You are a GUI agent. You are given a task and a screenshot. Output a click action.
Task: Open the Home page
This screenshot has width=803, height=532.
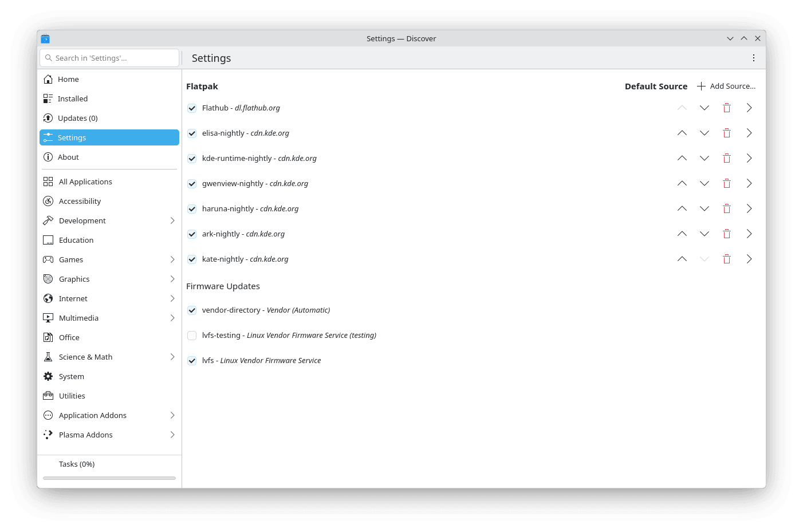[109, 79]
